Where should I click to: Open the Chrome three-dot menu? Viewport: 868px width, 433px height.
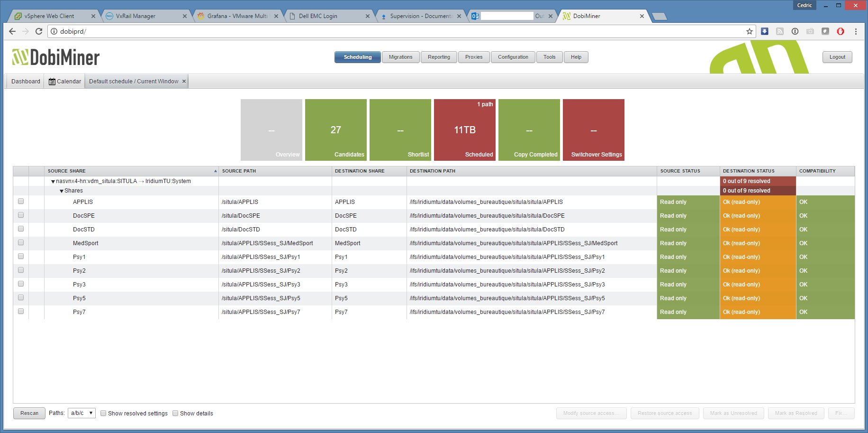(x=855, y=31)
